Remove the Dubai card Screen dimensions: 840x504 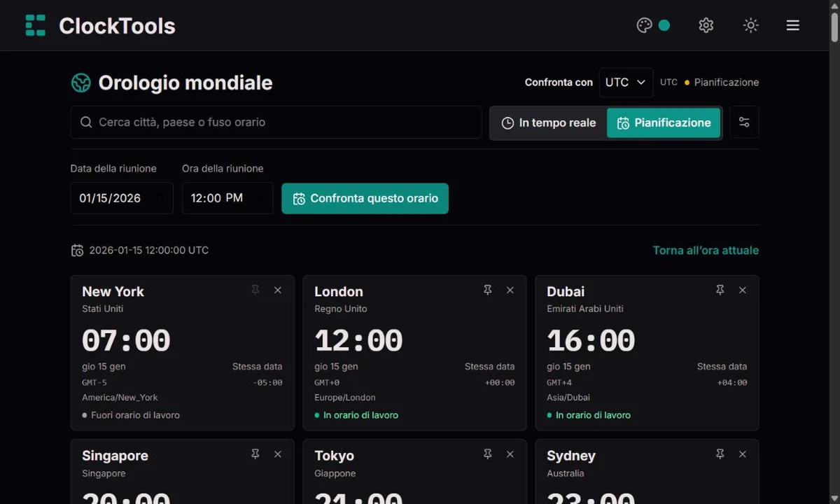743,290
